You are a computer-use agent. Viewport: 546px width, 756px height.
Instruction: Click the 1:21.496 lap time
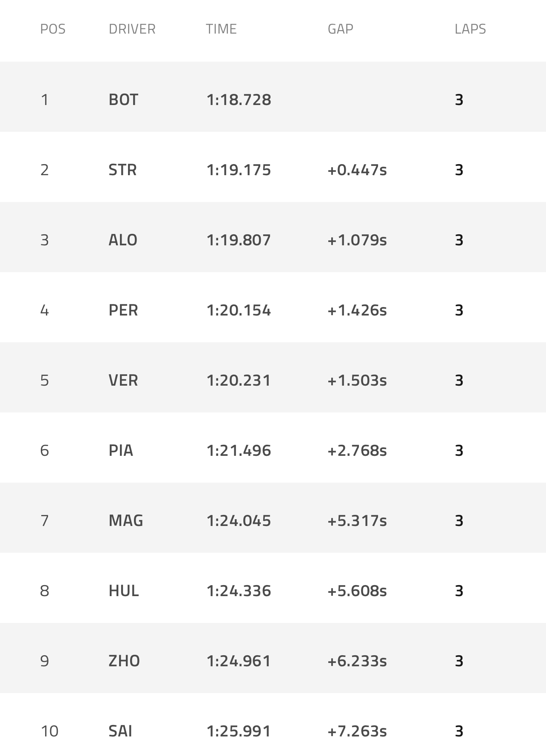click(x=239, y=451)
